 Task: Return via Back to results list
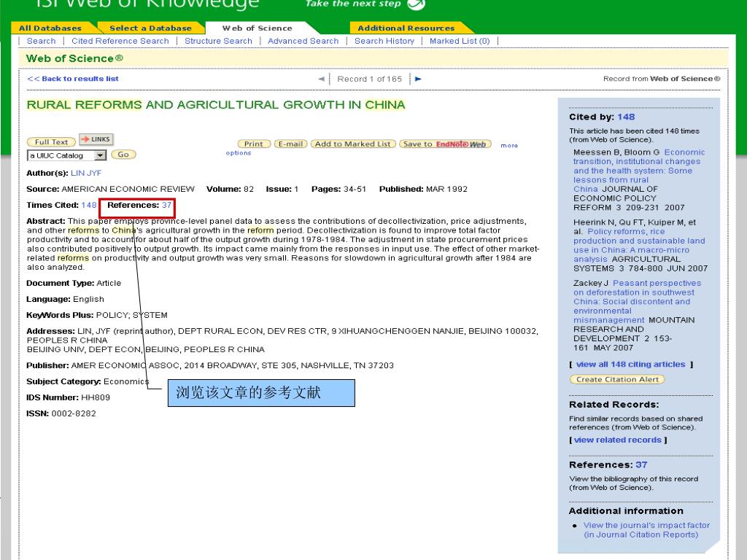[x=73, y=79]
